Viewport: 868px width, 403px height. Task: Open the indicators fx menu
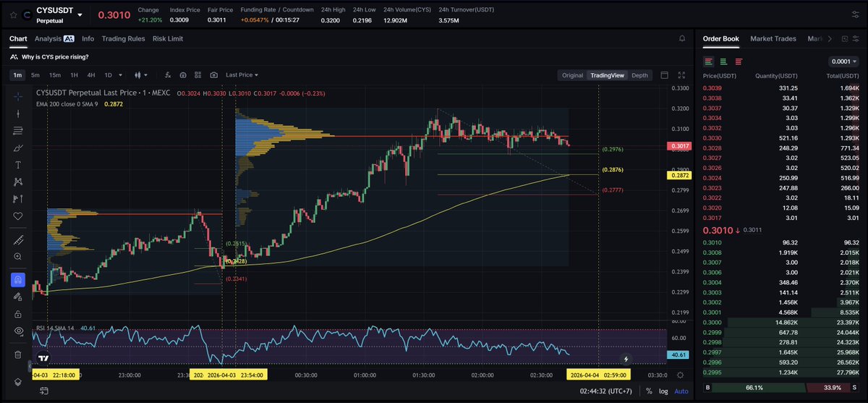168,75
